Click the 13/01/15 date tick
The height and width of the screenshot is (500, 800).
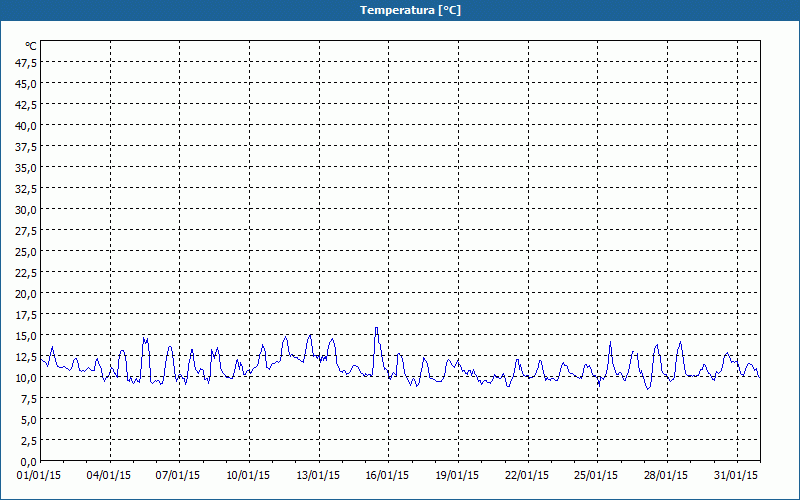pyautogui.click(x=318, y=476)
